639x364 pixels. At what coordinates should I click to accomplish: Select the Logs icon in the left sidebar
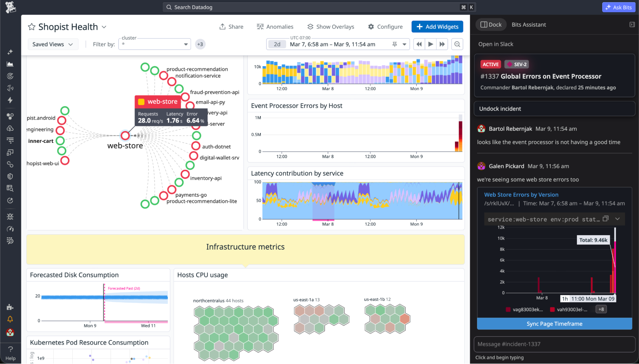(x=10, y=140)
